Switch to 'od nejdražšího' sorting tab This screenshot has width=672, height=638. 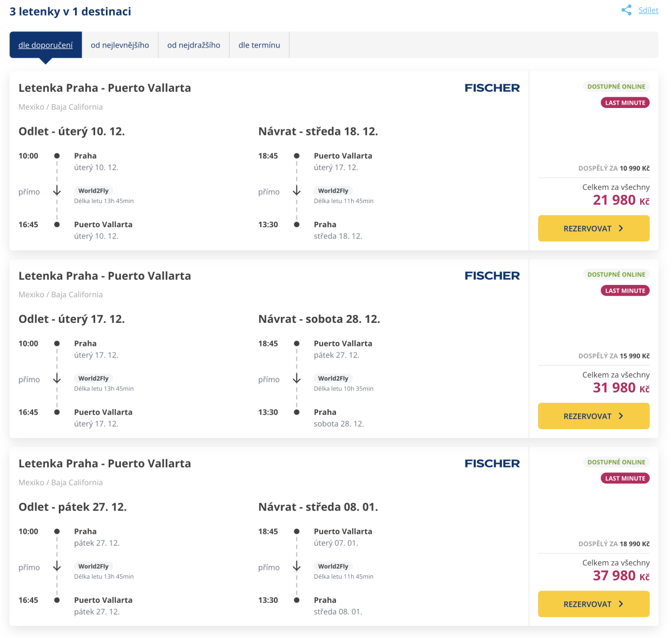[x=194, y=45]
